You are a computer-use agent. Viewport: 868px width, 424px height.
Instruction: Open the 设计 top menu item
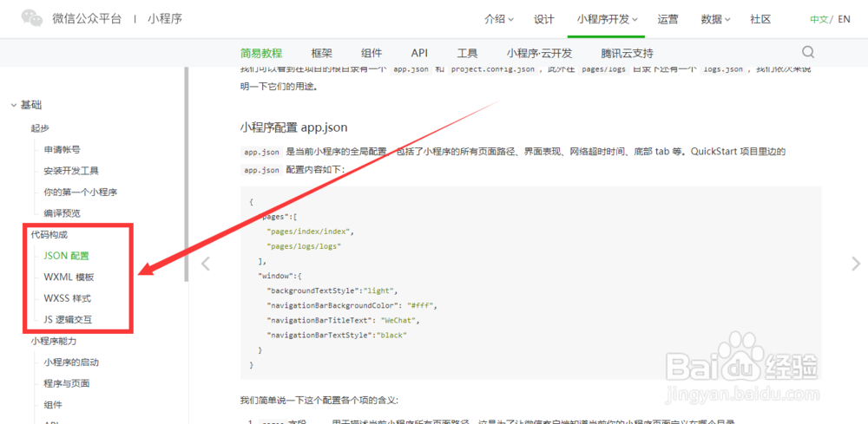(544, 19)
